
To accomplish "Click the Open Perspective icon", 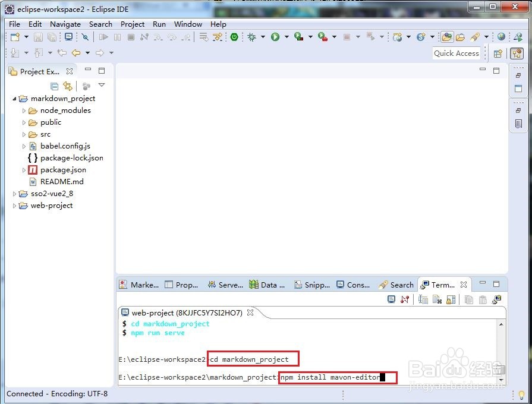I will coord(498,53).
